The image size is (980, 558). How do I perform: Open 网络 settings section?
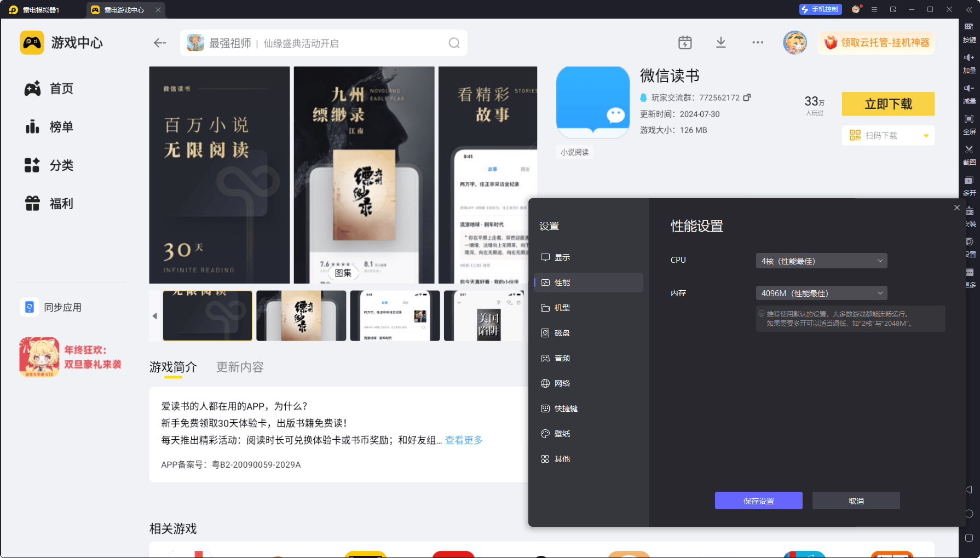(x=562, y=383)
